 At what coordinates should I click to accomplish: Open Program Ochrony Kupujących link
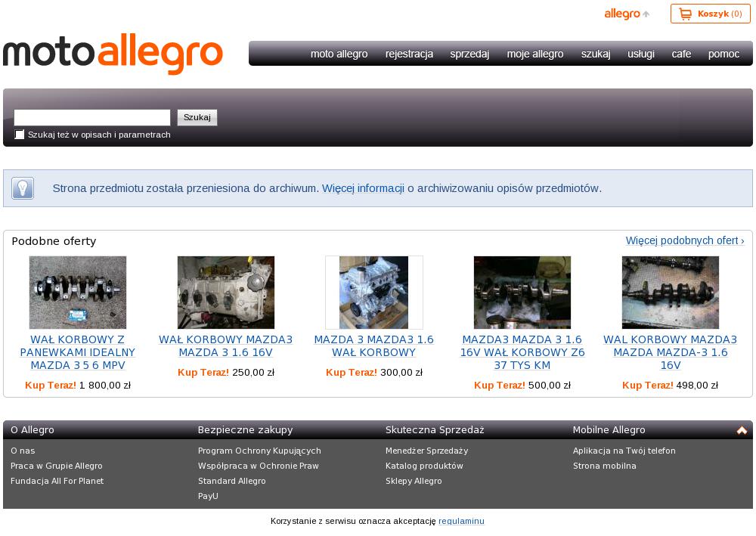[x=259, y=451]
